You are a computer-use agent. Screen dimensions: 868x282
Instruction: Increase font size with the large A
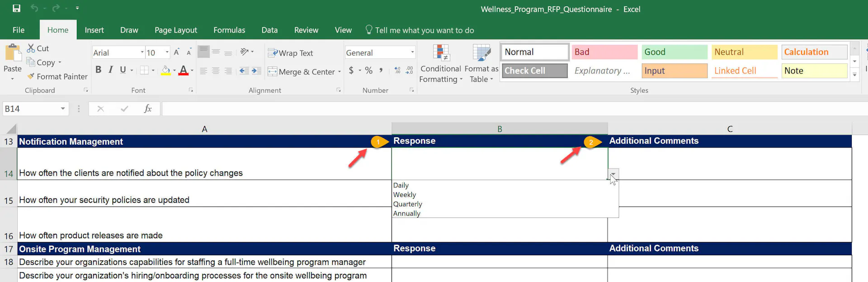(177, 52)
